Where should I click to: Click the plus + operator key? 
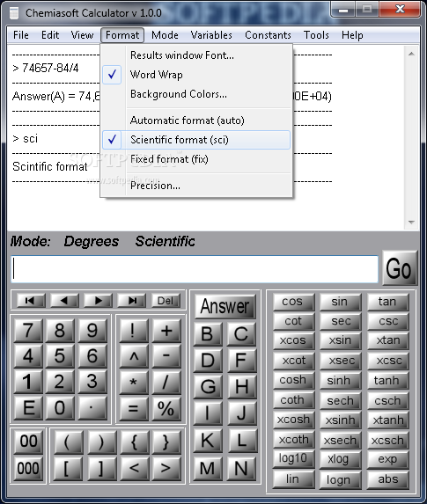point(166,331)
